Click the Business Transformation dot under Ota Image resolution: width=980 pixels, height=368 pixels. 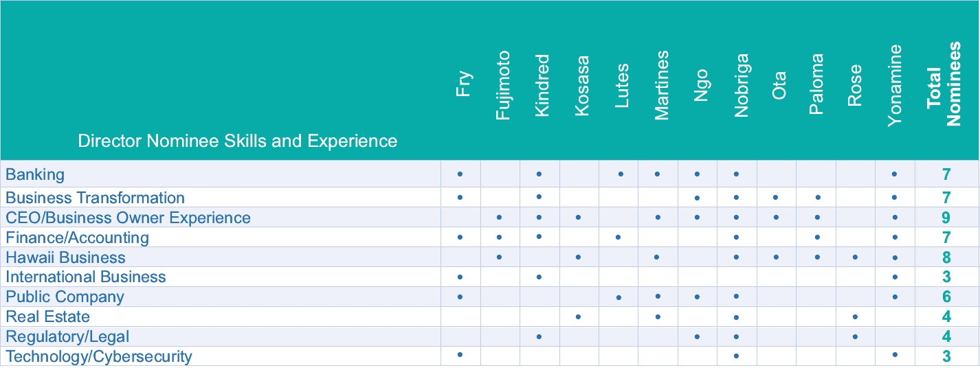[x=776, y=197]
